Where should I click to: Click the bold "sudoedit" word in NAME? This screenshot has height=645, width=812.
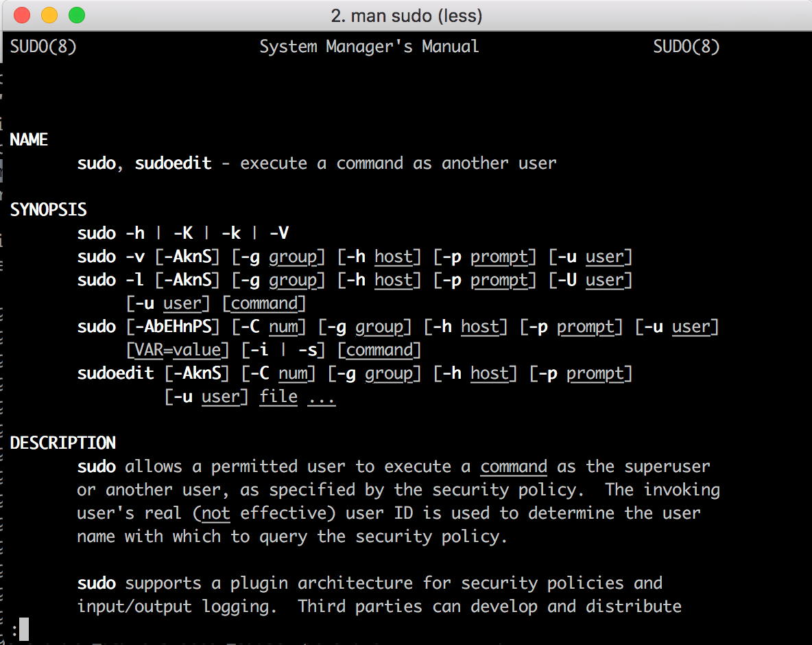click(173, 163)
